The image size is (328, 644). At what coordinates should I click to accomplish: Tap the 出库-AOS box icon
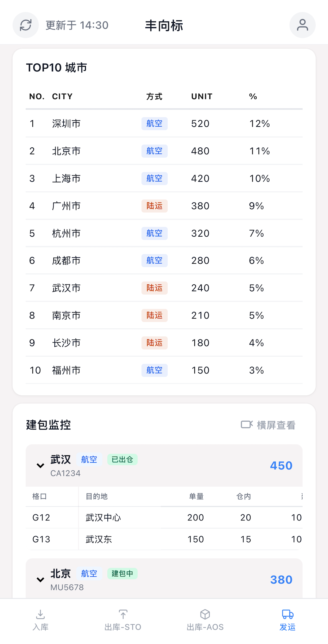click(205, 614)
